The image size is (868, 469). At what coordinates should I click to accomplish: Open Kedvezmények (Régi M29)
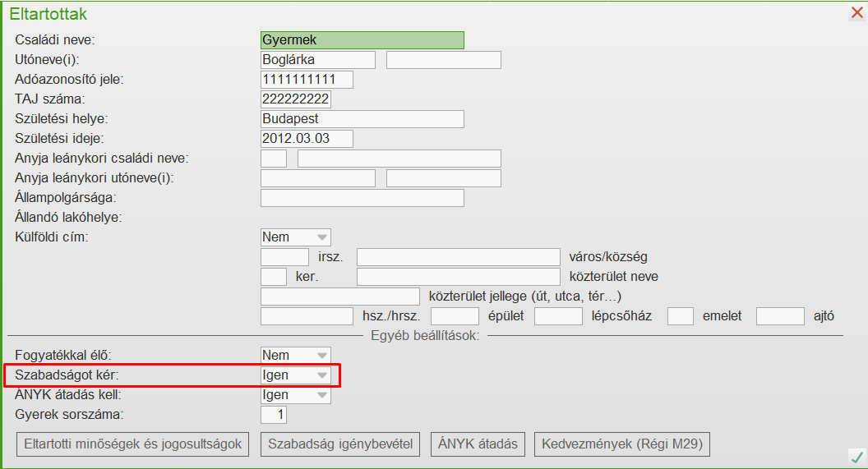coord(621,444)
